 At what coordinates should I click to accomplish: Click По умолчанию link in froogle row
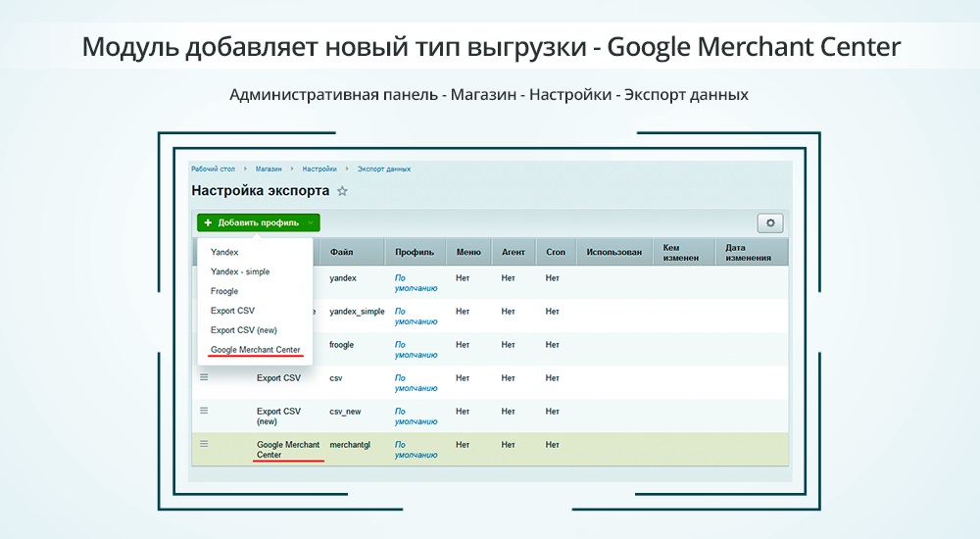416,350
